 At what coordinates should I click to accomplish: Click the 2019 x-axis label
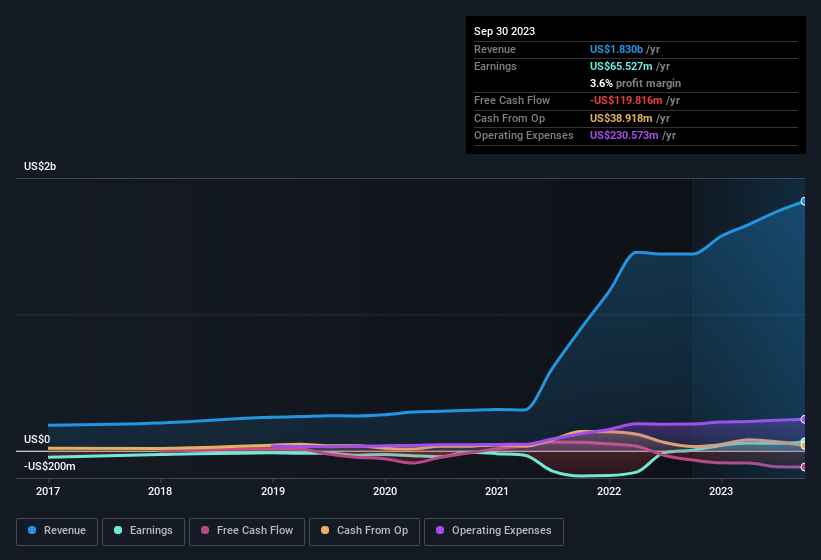[272, 491]
